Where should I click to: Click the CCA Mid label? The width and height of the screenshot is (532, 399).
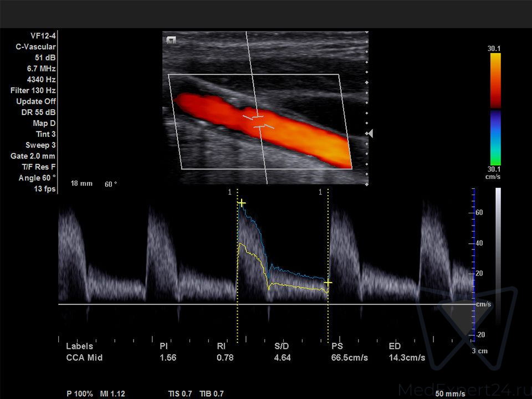click(84, 357)
